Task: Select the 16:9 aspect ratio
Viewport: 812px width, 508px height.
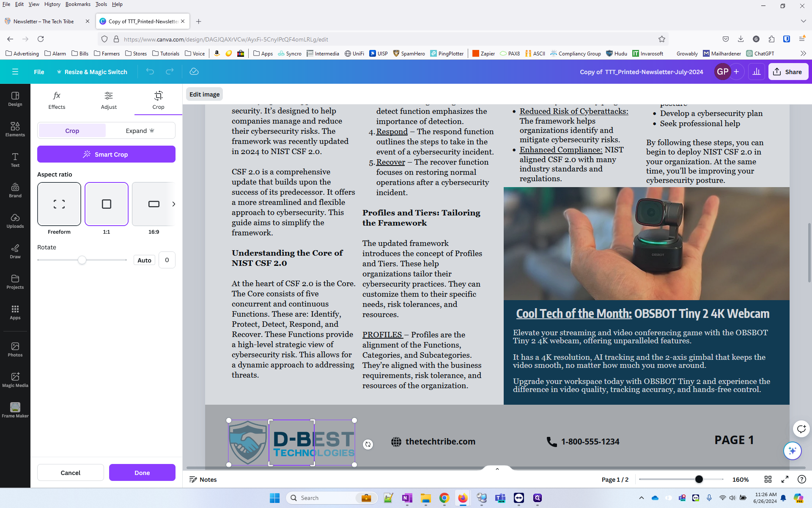Action: click(154, 204)
